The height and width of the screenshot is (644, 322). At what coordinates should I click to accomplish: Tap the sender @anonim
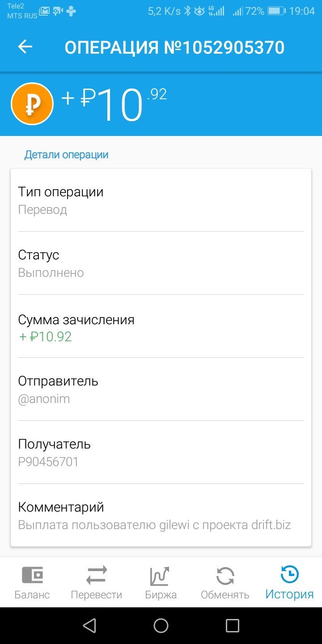[44, 399]
